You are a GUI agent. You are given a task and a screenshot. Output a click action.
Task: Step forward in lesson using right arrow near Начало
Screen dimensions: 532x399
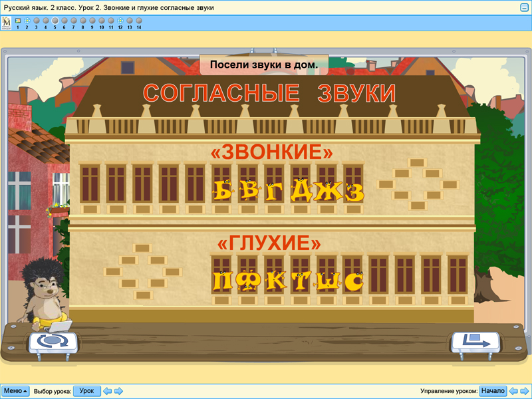point(525,391)
